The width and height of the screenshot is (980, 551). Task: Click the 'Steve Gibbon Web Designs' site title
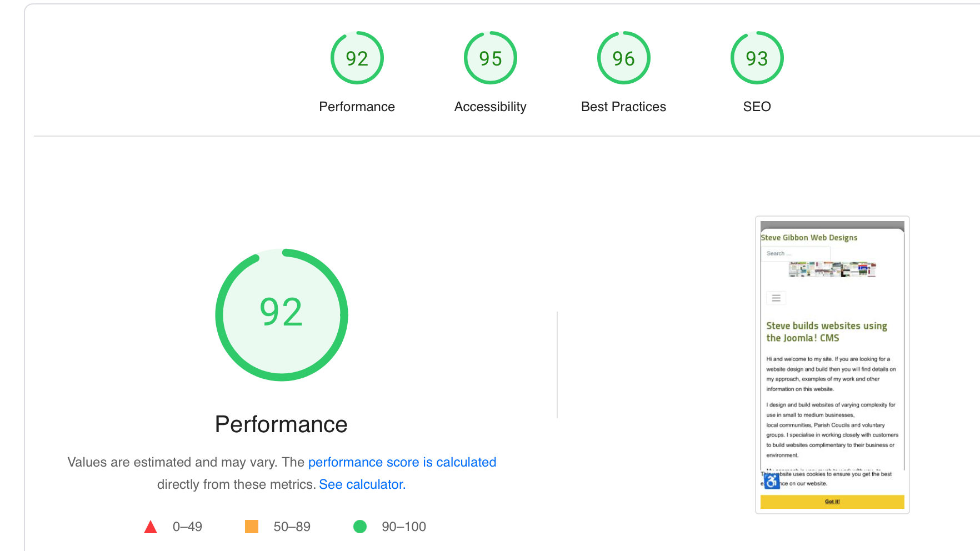809,237
